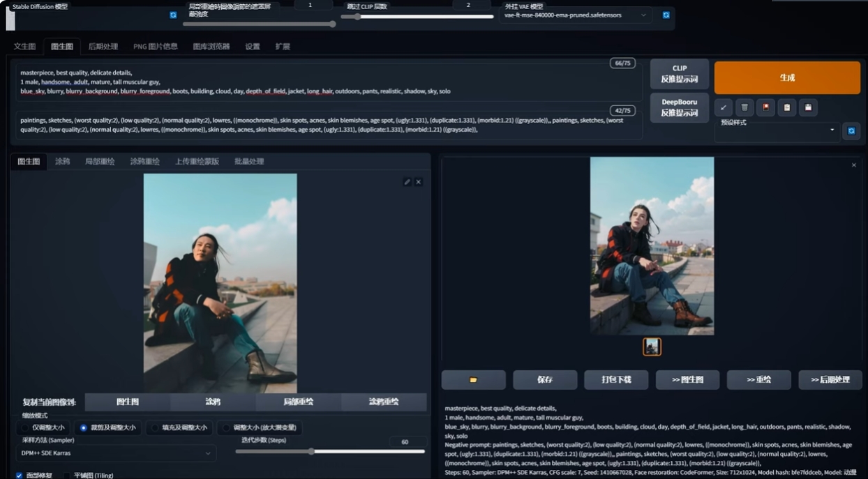The height and width of the screenshot is (479, 868).
Task: Select the 填充及调整大小 resize mode
Action: click(x=179, y=427)
